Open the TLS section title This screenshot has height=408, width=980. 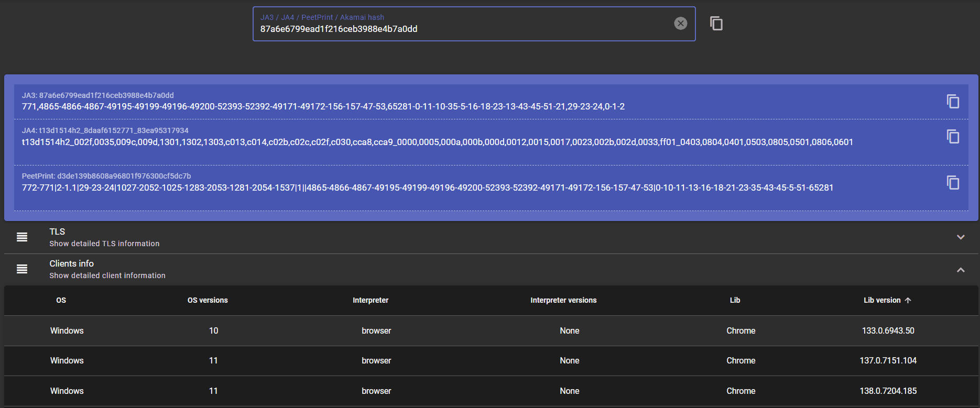tap(57, 231)
